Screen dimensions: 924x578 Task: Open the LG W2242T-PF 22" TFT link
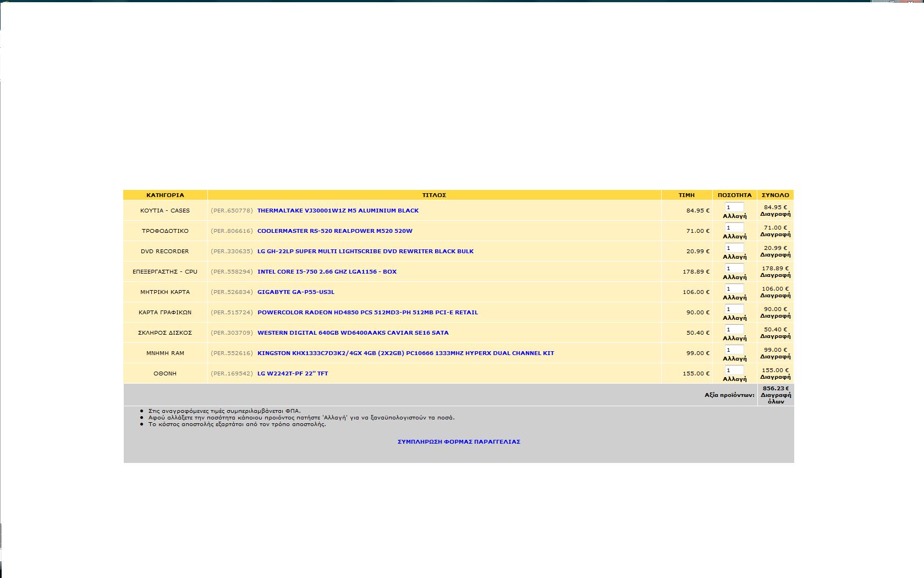pyautogui.click(x=293, y=373)
